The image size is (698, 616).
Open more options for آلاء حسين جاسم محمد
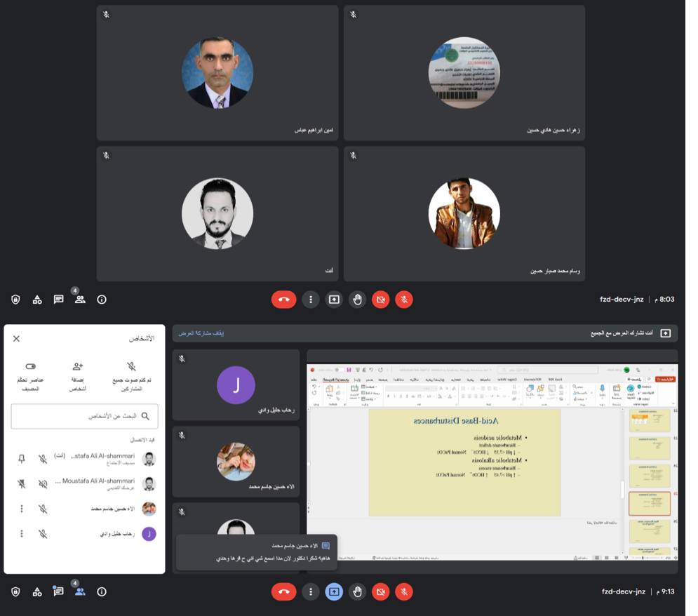coord(22,509)
